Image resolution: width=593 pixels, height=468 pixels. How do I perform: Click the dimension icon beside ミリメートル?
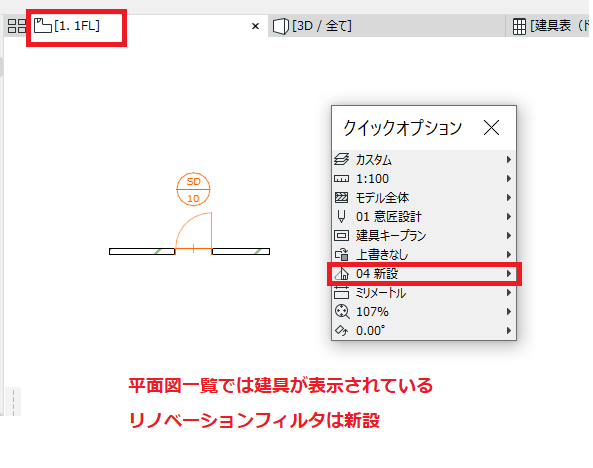pyautogui.click(x=342, y=292)
